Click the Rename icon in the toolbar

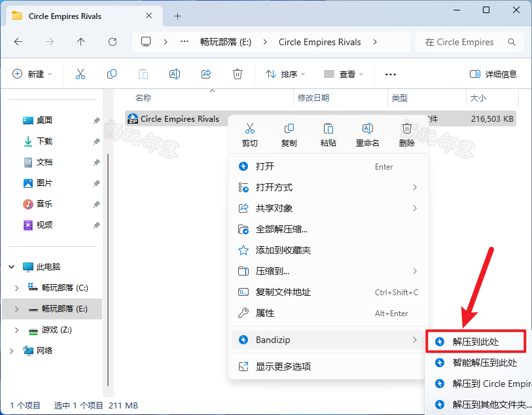175,74
